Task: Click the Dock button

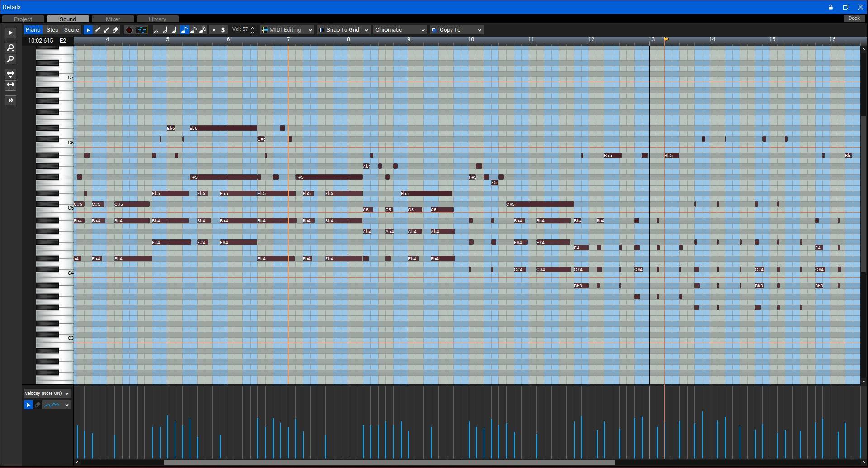Action: point(854,19)
